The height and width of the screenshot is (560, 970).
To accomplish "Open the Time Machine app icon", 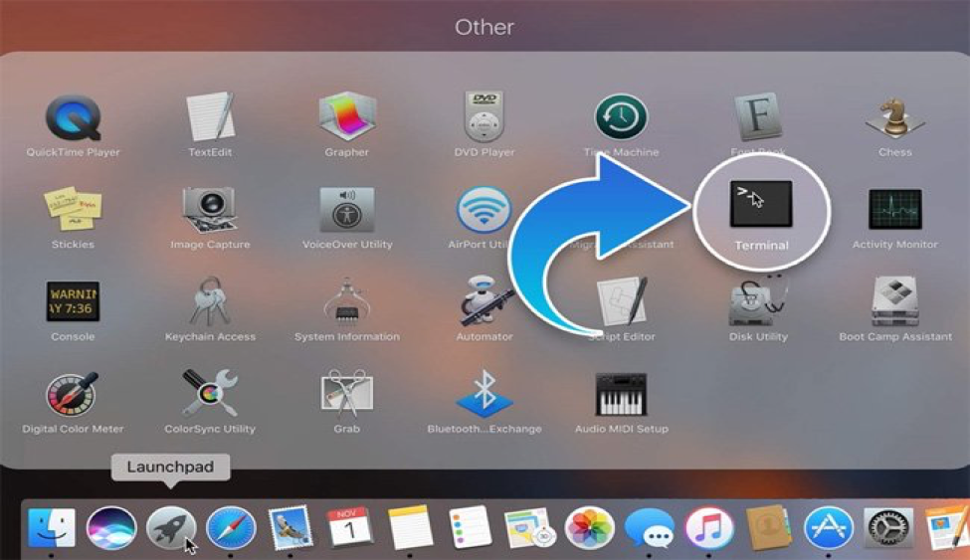I will (621, 117).
